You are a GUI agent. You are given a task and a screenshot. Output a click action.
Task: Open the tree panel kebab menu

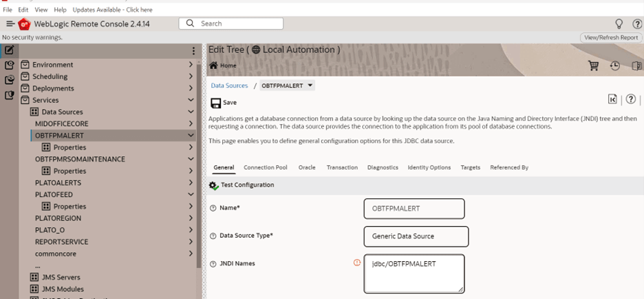tap(193, 51)
